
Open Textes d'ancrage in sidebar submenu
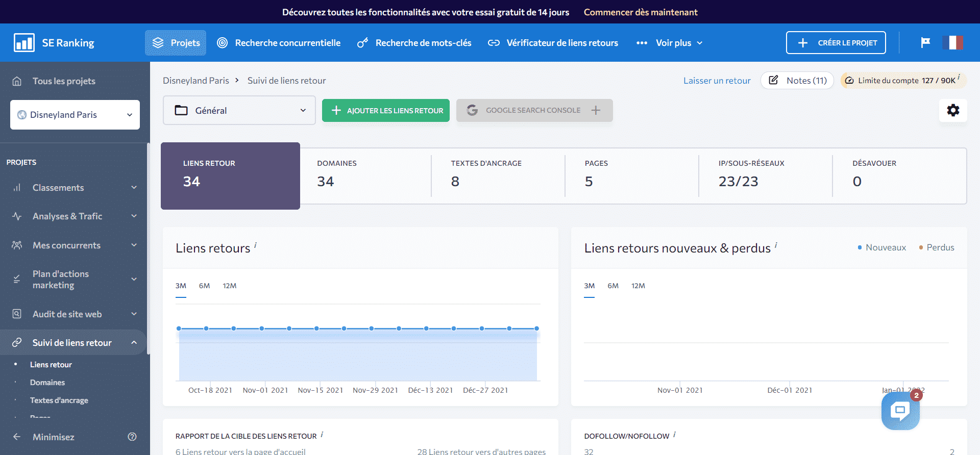[59, 400]
